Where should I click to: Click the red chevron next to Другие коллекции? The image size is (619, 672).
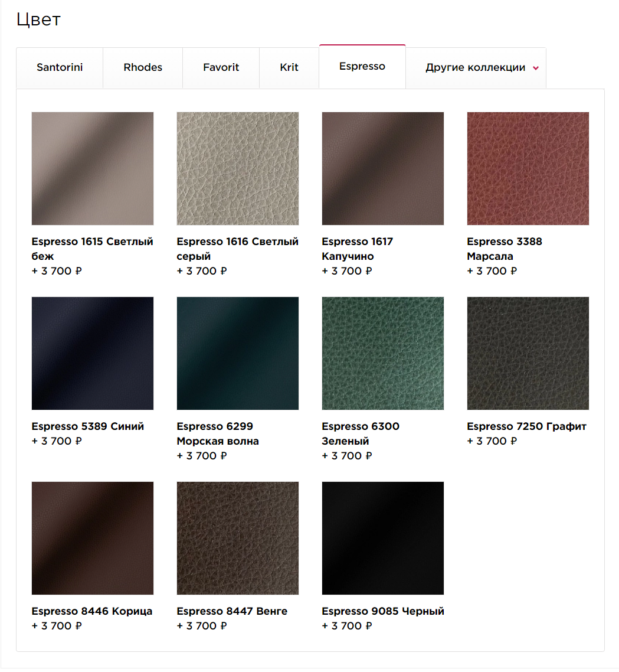point(535,68)
